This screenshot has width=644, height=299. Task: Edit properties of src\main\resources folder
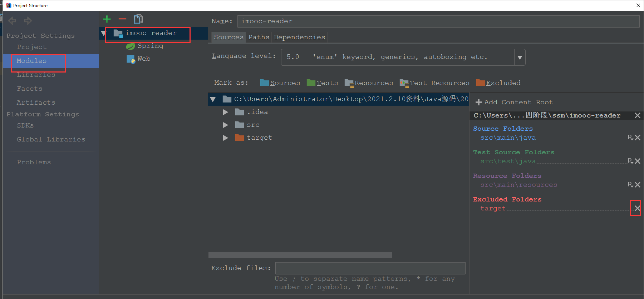pos(630,185)
